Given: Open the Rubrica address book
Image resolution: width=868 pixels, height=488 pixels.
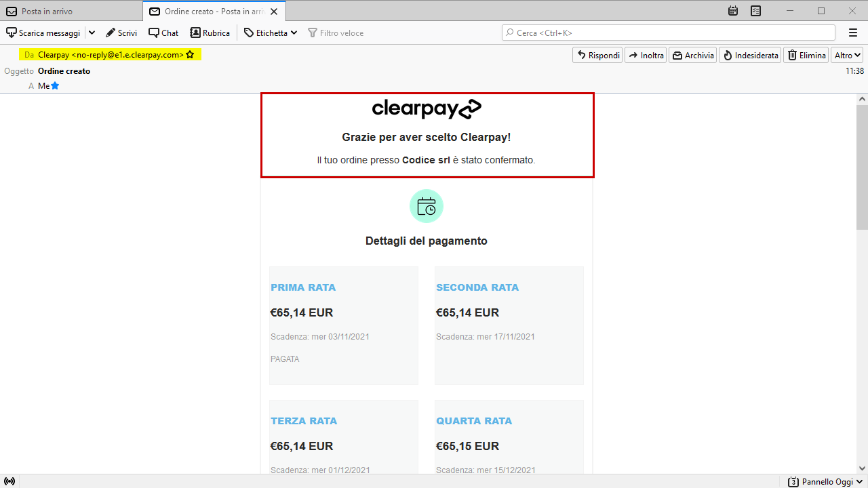Looking at the screenshot, I should coord(210,33).
